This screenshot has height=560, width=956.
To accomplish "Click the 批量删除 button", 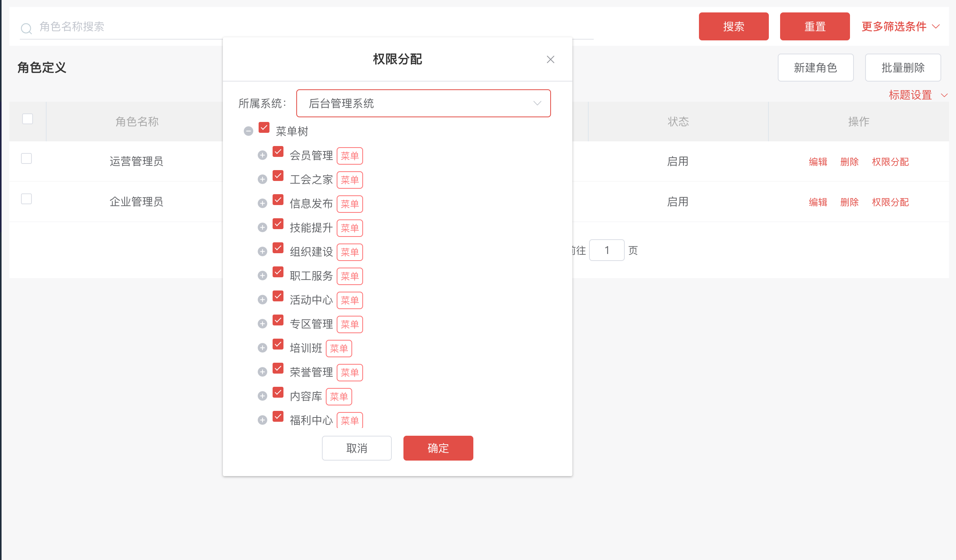I will click(903, 68).
